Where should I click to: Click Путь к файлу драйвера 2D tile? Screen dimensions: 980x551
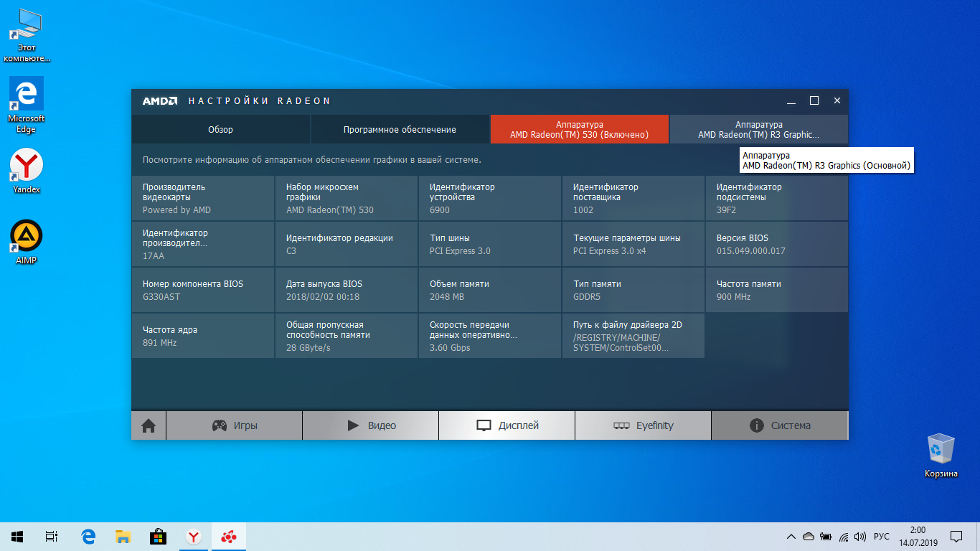(633, 336)
